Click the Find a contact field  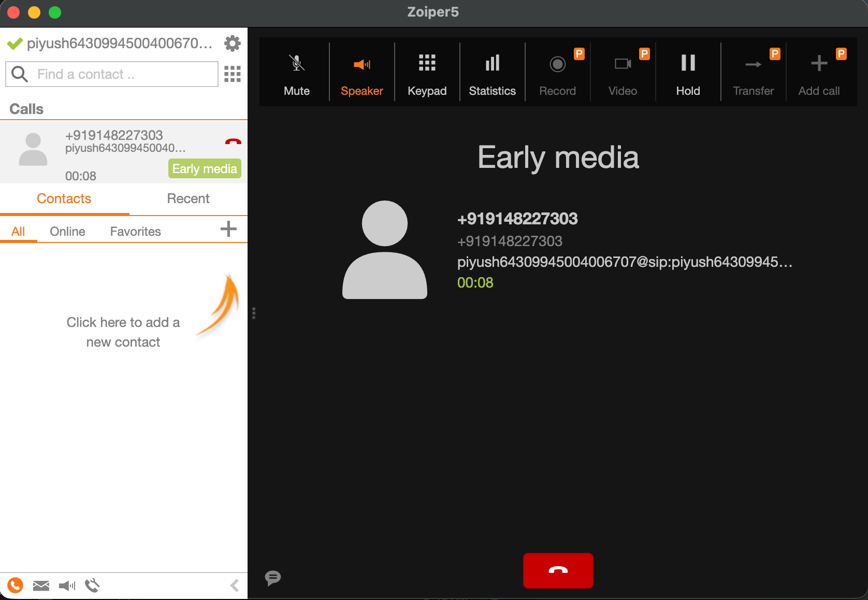click(x=112, y=74)
